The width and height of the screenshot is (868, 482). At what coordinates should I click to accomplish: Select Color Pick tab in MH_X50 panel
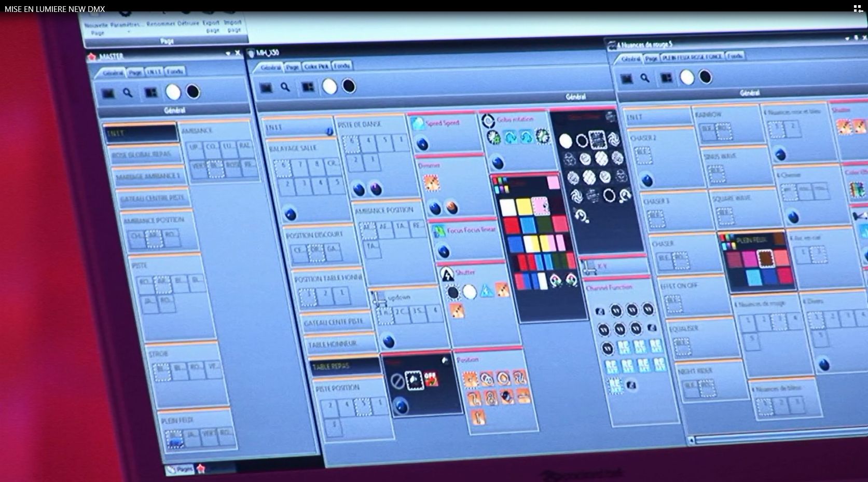point(316,66)
